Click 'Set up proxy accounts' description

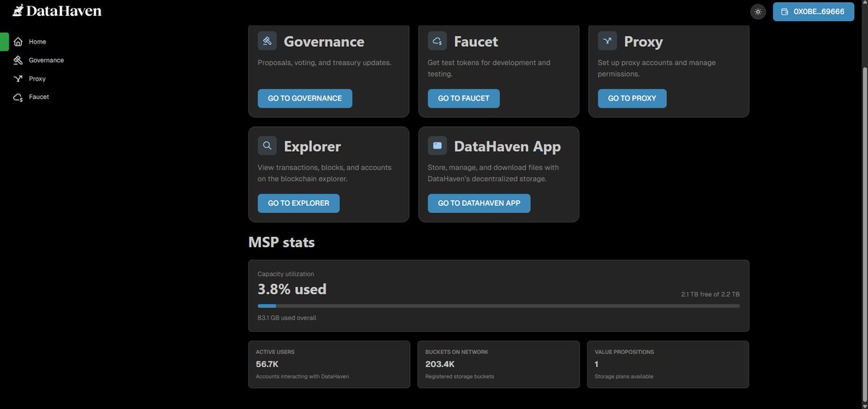(657, 68)
